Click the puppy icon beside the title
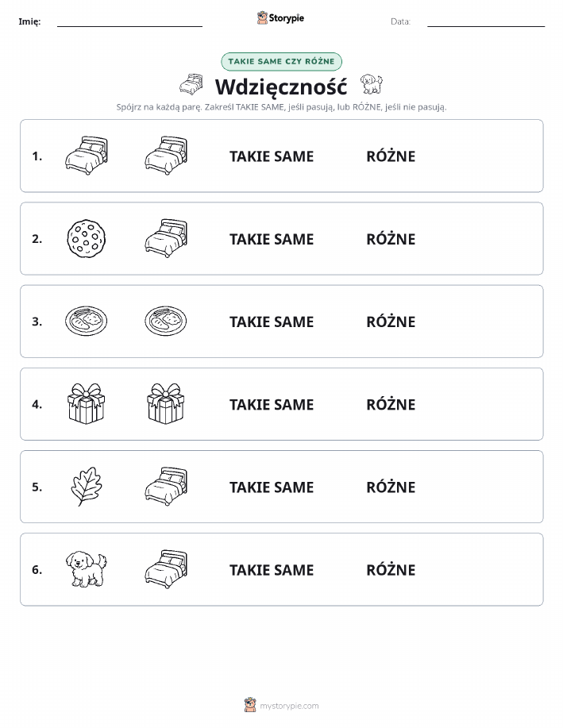The width and height of the screenshot is (563, 728). tap(372, 84)
